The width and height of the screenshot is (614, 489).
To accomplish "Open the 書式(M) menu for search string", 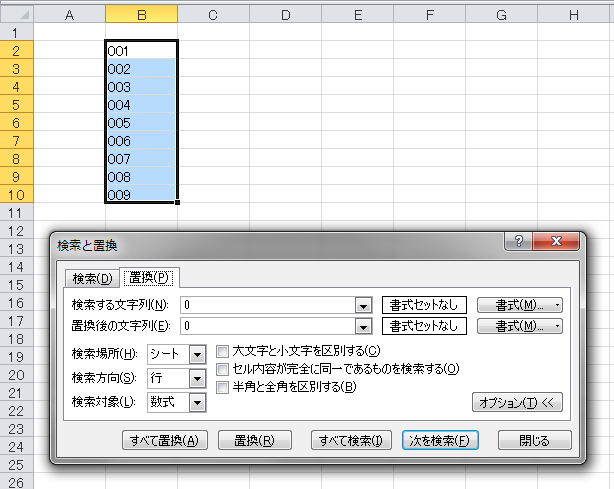I will pyautogui.click(x=520, y=305).
